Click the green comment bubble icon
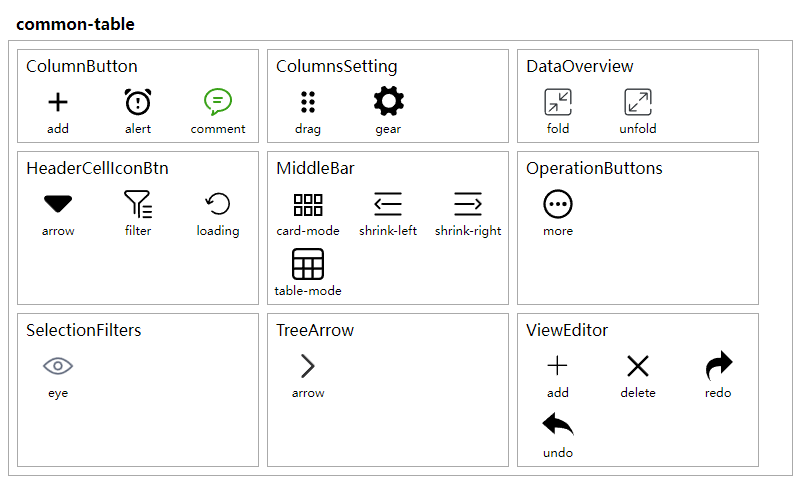This screenshot has width=801, height=494. click(218, 102)
